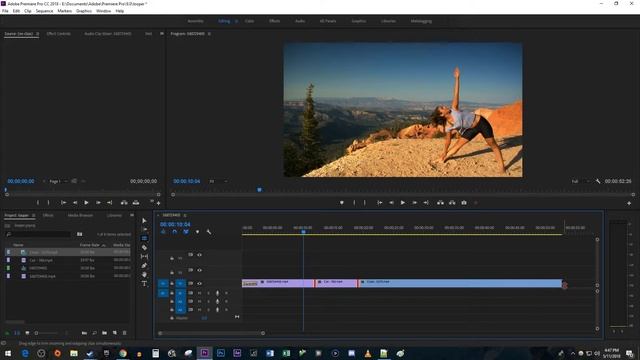Select the Hand tool
Screen dimensions: 640x360
(x=144, y=275)
